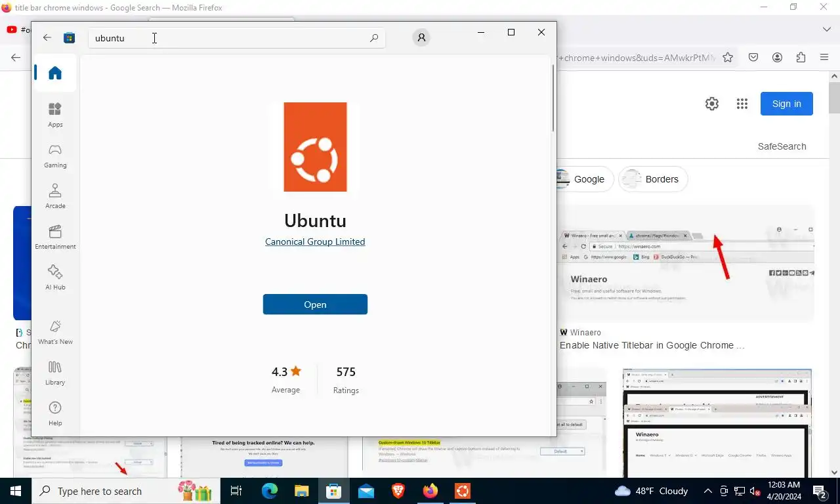Click the Microsoft Store vertical scrollbar

tap(553, 98)
